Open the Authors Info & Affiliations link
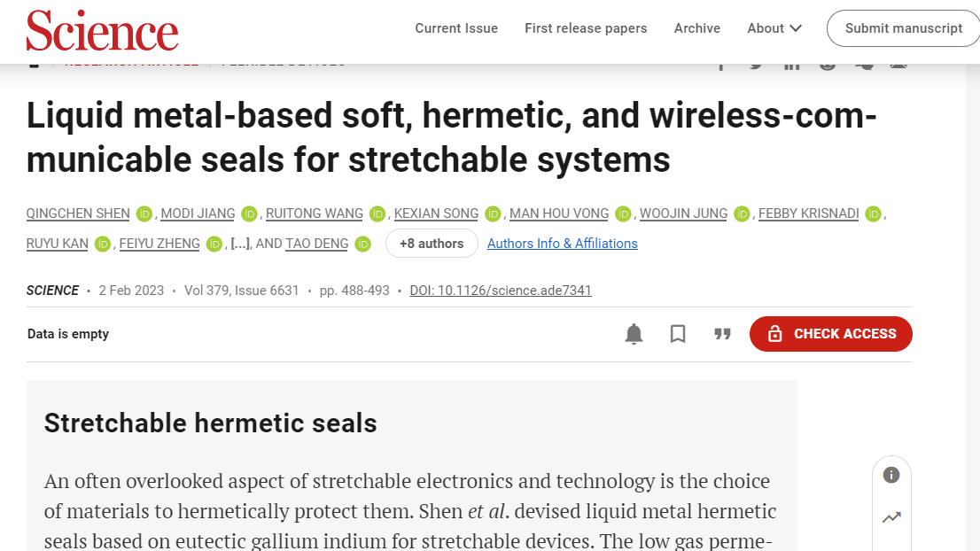This screenshot has width=980, height=551. point(563,244)
